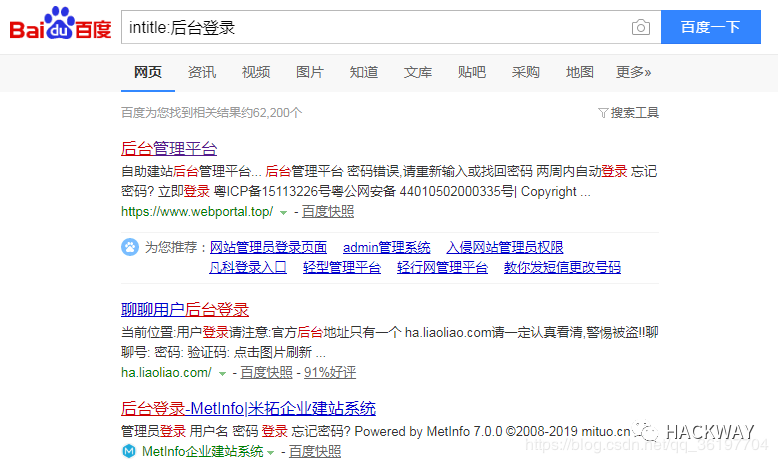Switch to the 贴吧 tab
The image size is (778, 463).
[472, 72]
